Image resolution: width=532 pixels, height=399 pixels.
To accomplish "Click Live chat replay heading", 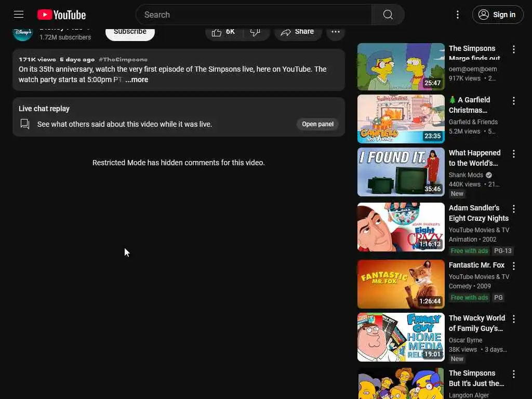I will click(44, 109).
